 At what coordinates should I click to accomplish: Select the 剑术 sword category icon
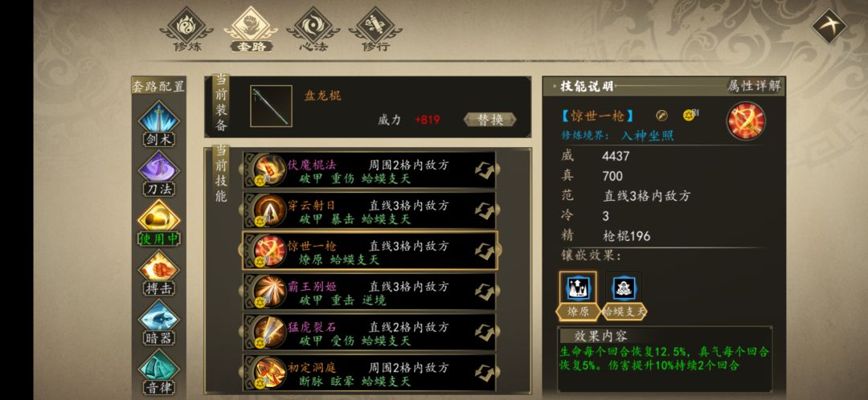[159, 123]
